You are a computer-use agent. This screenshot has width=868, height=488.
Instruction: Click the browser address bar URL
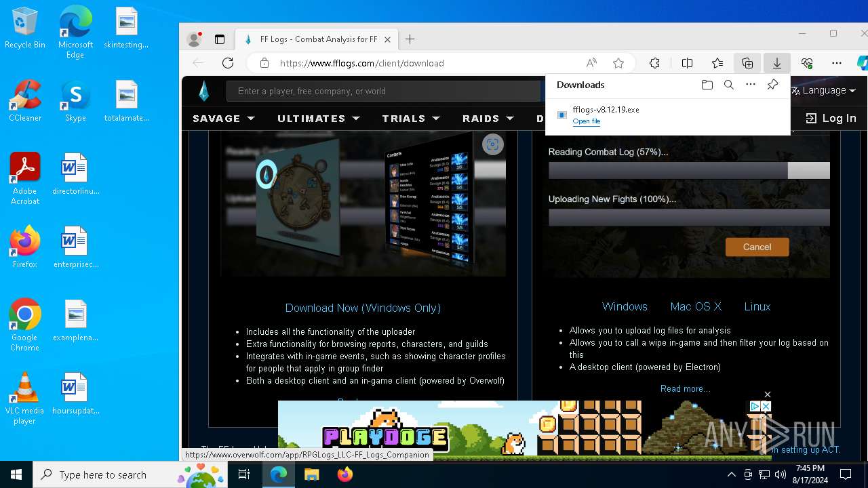pos(361,63)
